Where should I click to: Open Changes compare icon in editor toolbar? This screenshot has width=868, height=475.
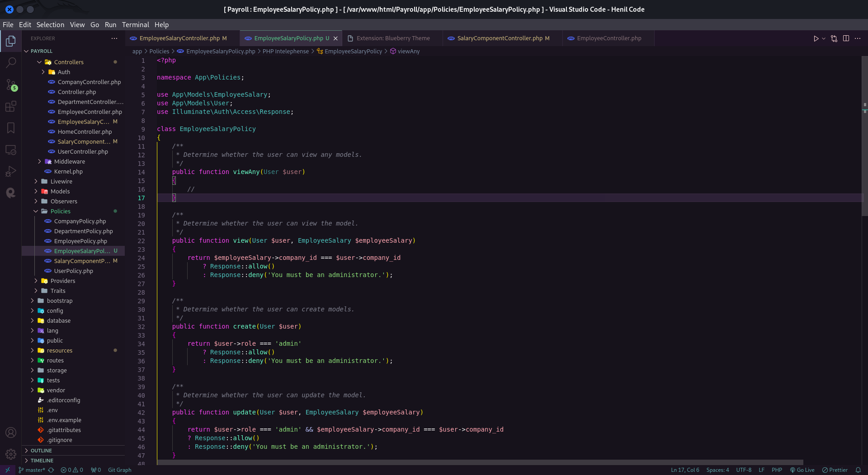834,38
